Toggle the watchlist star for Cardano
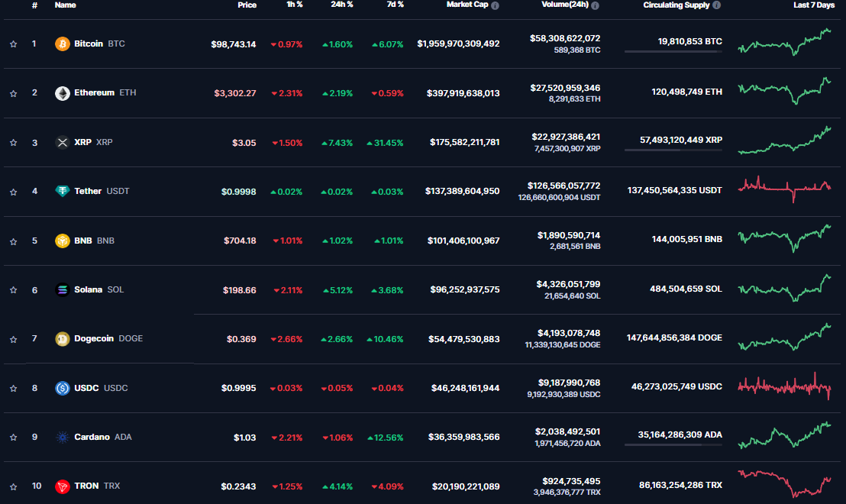 point(13,438)
